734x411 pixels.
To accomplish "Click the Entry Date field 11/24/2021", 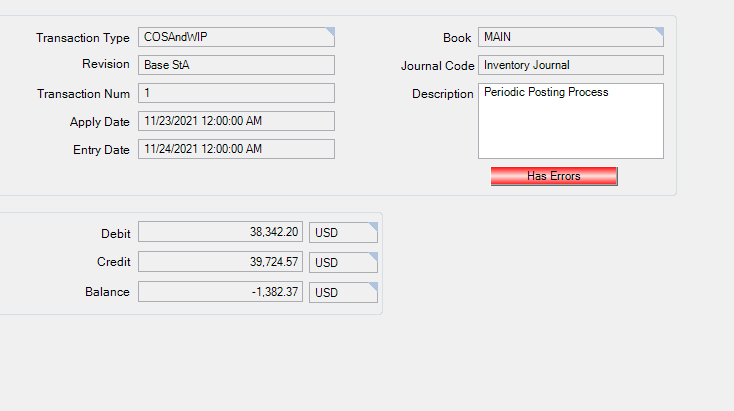I will click(x=236, y=149).
